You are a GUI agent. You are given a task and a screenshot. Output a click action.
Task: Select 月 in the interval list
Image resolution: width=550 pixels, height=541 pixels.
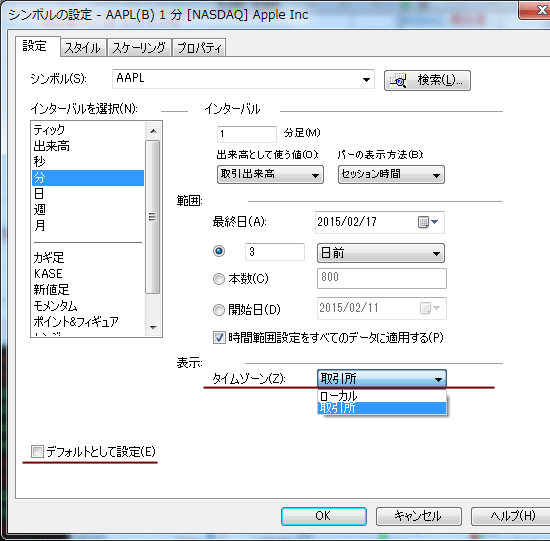88,225
